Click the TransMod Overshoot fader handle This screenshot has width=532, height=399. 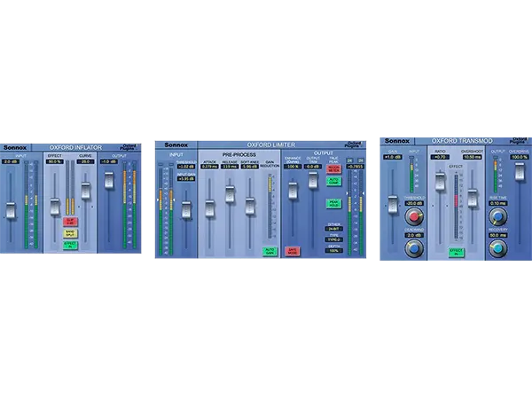[473, 199]
